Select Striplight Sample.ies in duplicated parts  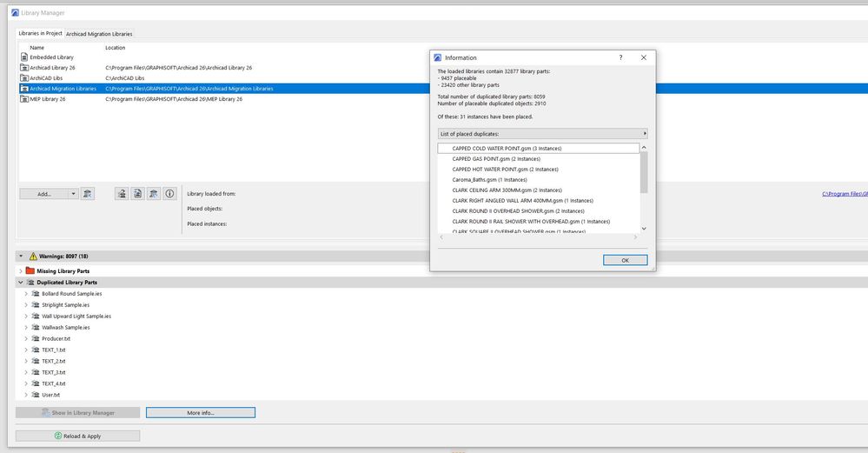click(x=65, y=305)
